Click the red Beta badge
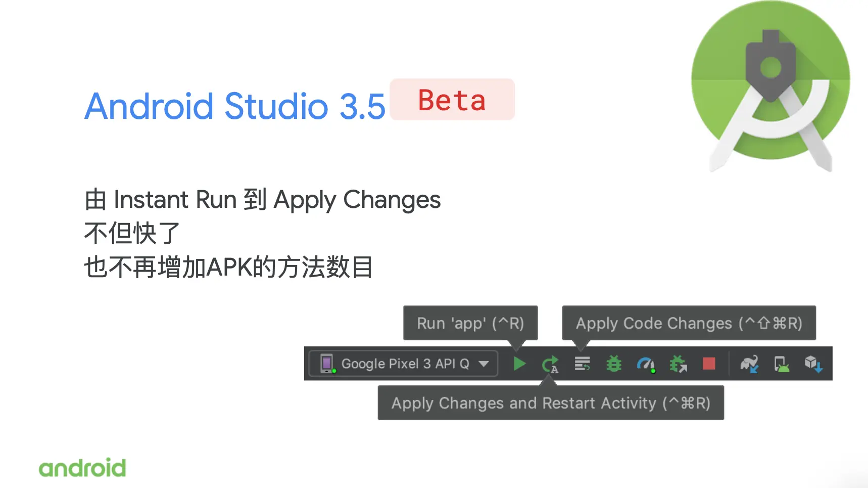This screenshot has width=868, height=488. [x=452, y=100]
